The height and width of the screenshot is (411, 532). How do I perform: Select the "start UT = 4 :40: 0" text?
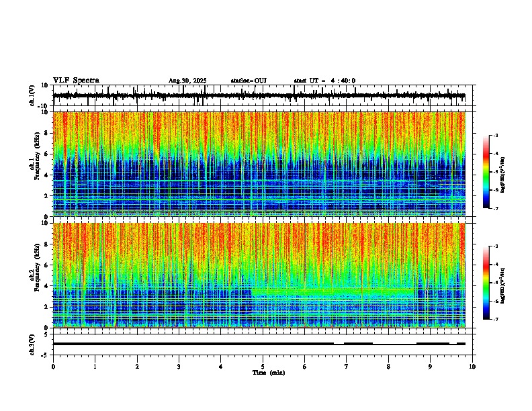(324, 81)
